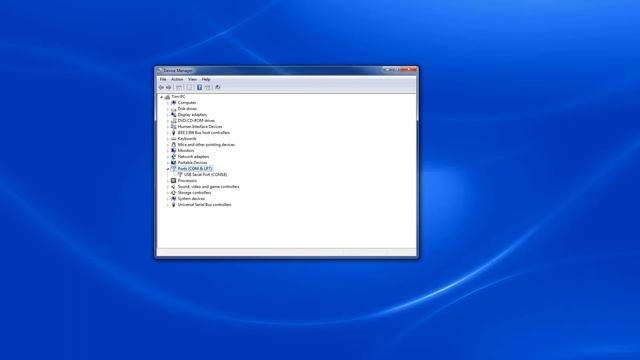The height and width of the screenshot is (360, 640).
Task: Click the Computer category icon
Action: pyautogui.click(x=173, y=103)
